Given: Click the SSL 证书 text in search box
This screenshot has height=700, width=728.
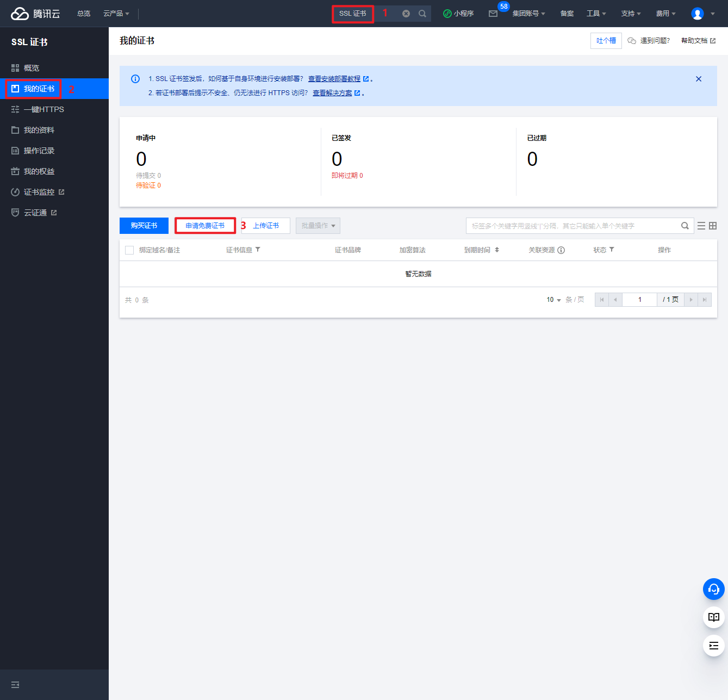Looking at the screenshot, I should click(x=353, y=14).
